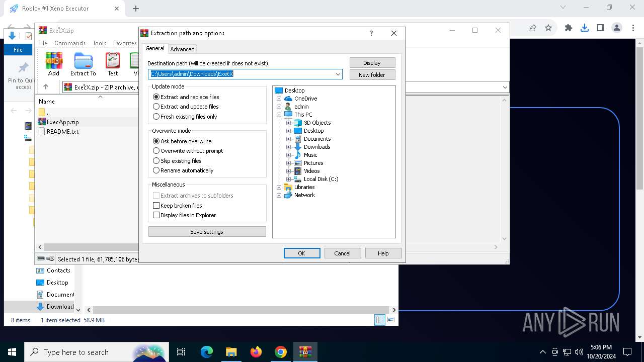Screen dimensions: 644x362
Task: Click Save settings button
Action: pyautogui.click(x=207, y=232)
